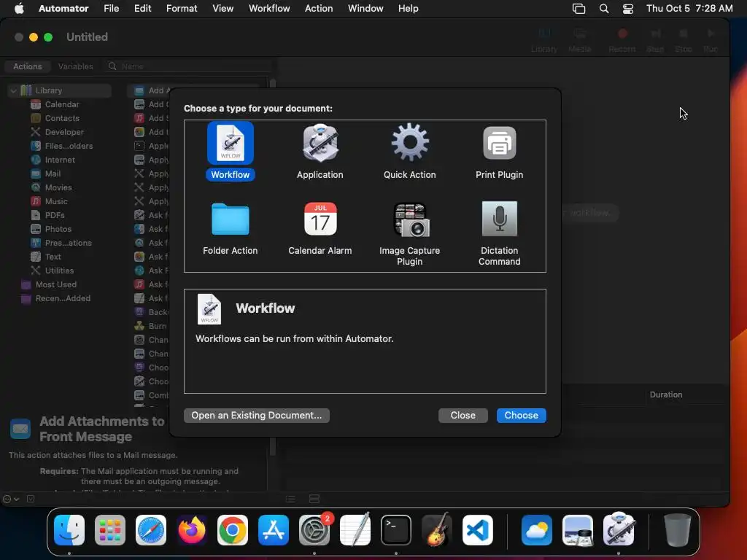Screen dimensions: 747x560
Task: Switch to the Actions tab
Action: 28,66
